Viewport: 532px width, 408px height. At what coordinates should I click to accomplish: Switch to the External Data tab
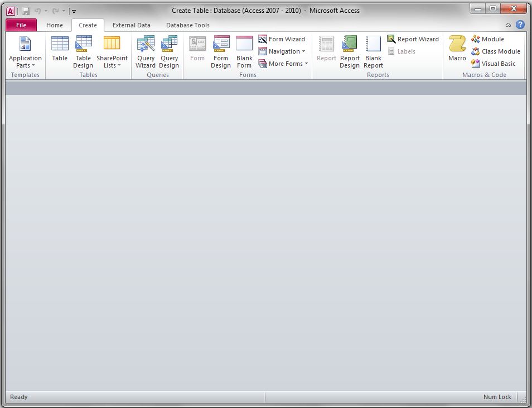[131, 25]
